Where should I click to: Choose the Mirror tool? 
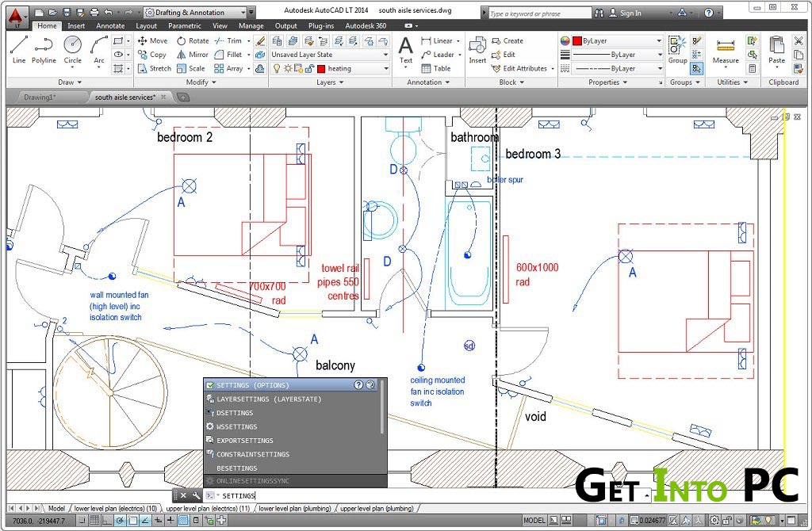192,55
